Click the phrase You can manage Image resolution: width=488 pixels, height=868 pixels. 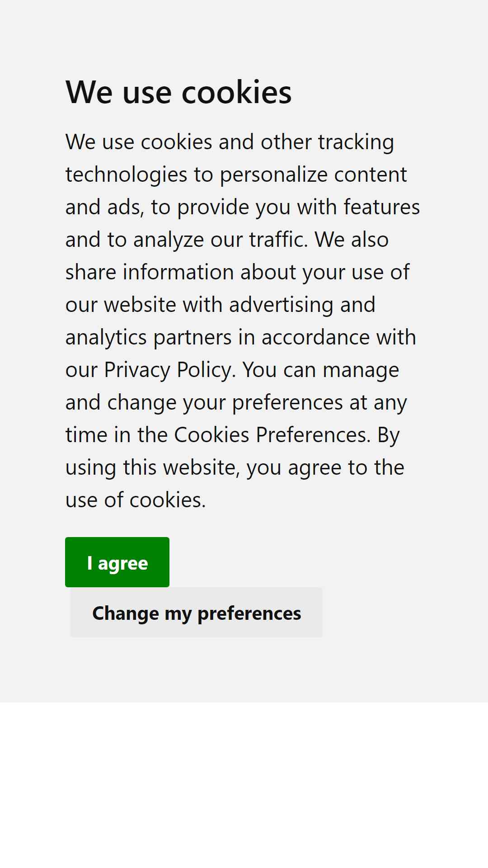[x=320, y=370]
